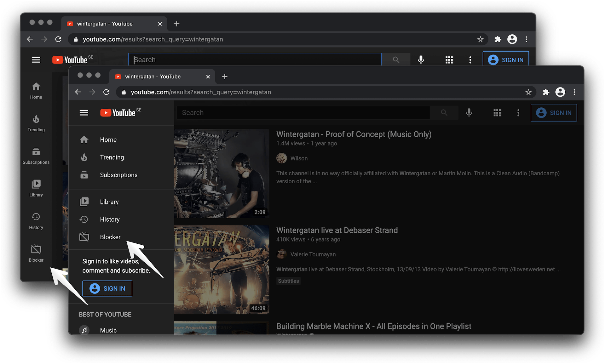
Task: Open YouTube apps grid in the front window
Action: [497, 113]
